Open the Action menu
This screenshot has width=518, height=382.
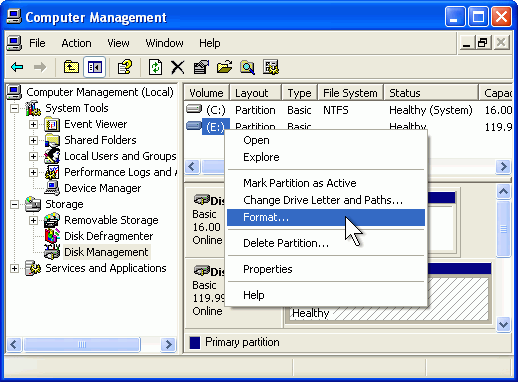pos(76,43)
